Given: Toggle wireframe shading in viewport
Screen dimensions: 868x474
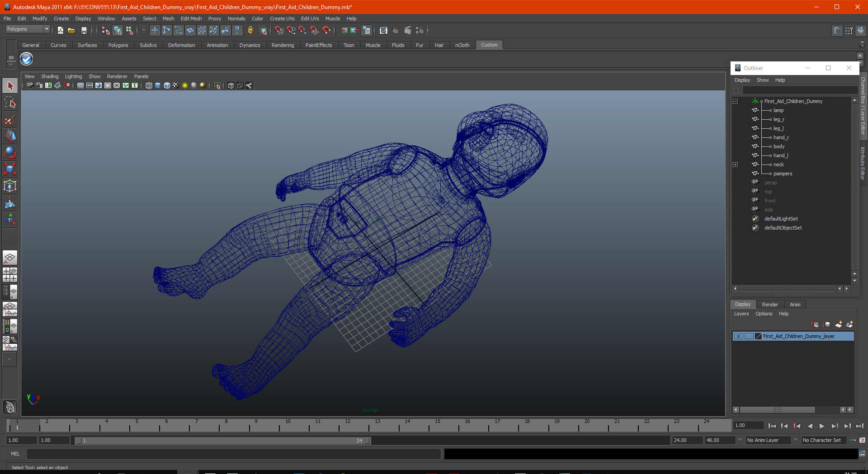Looking at the screenshot, I should pyautogui.click(x=149, y=85).
